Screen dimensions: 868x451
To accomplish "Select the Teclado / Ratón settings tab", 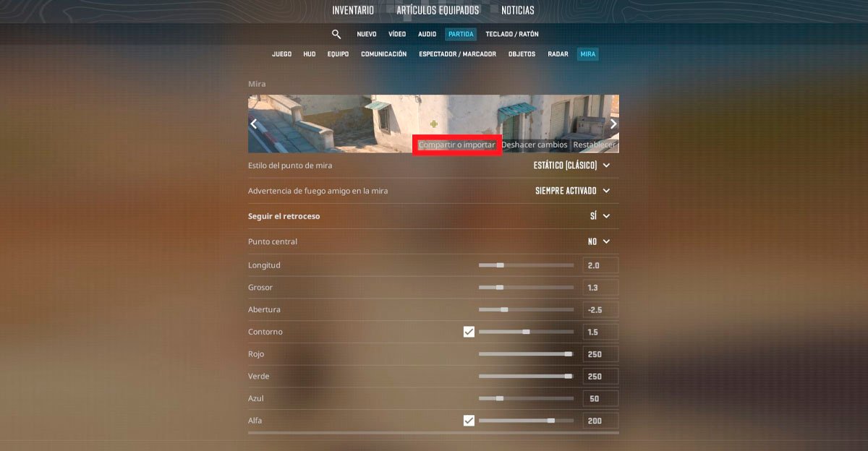I will [x=512, y=34].
